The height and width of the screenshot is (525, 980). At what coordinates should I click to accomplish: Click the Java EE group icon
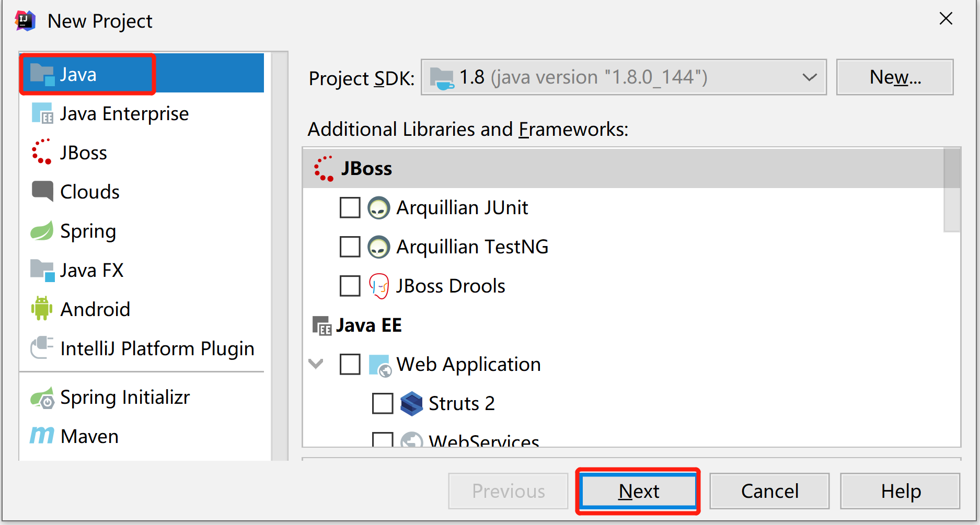(x=322, y=325)
